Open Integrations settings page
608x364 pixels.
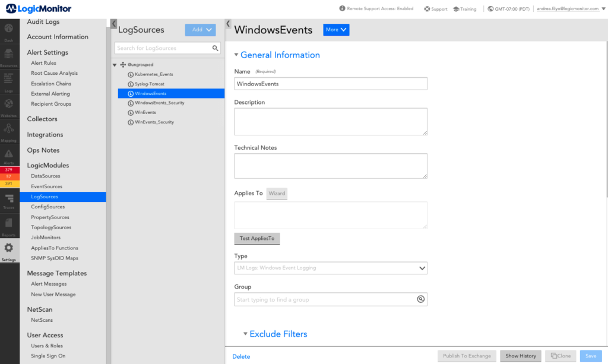[x=45, y=135]
